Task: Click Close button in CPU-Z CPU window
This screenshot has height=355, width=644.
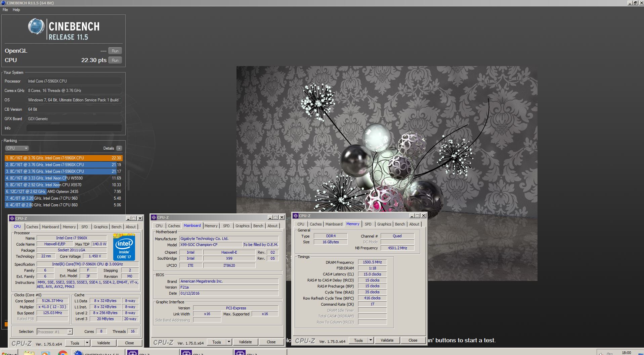Action: [129, 343]
